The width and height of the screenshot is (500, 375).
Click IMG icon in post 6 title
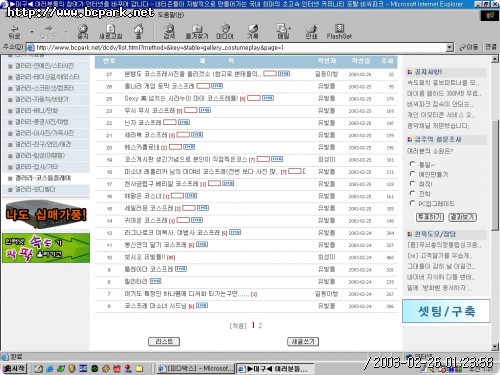coord(202,305)
